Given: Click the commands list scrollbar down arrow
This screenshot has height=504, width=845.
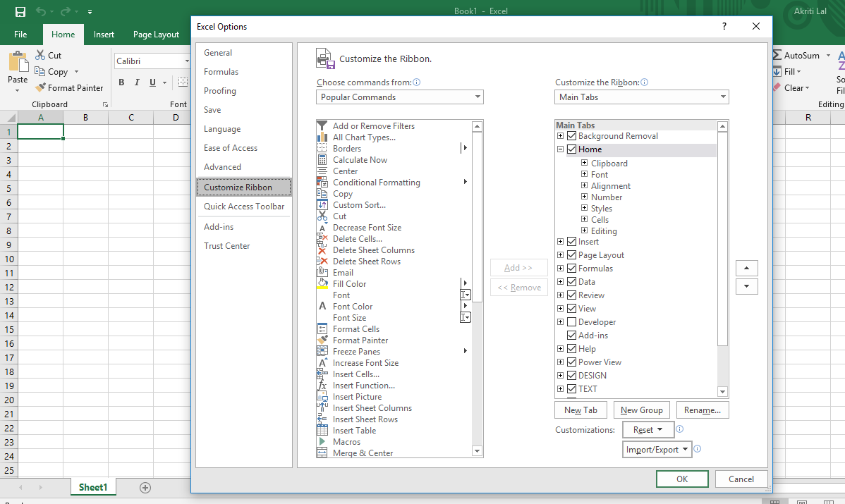Looking at the screenshot, I should coord(477,451).
